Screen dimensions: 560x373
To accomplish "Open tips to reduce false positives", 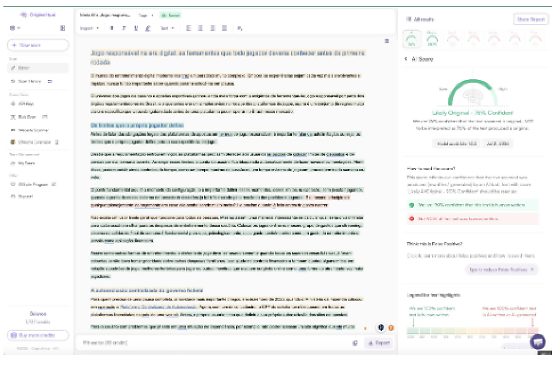I will pos(501,269).
